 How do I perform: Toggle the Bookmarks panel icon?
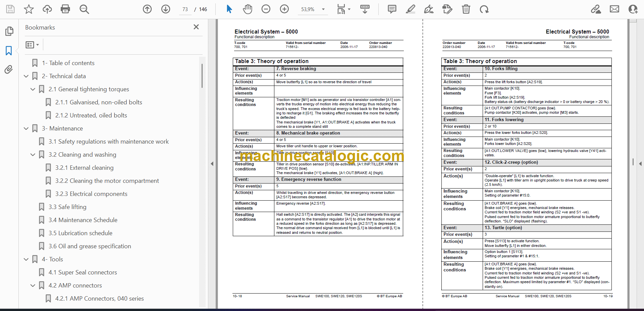pos(9,51)
